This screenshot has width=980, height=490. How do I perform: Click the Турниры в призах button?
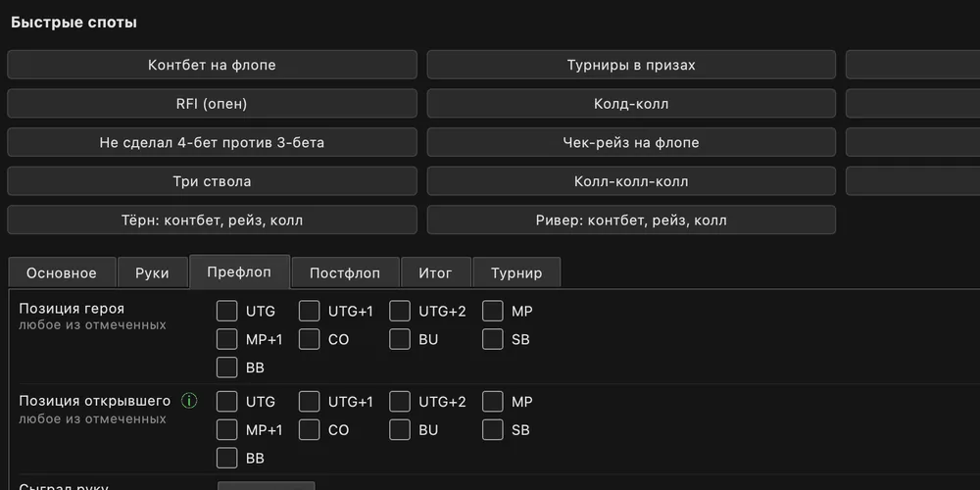631,65
